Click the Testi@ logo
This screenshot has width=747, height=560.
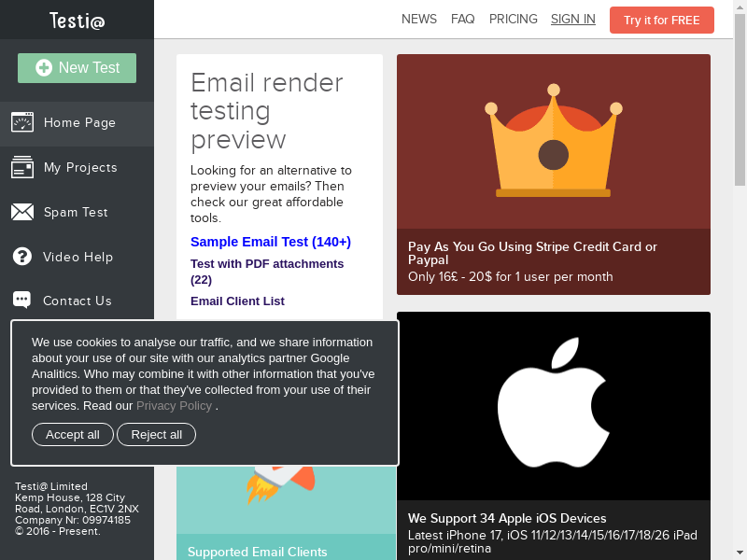point(77,20)
